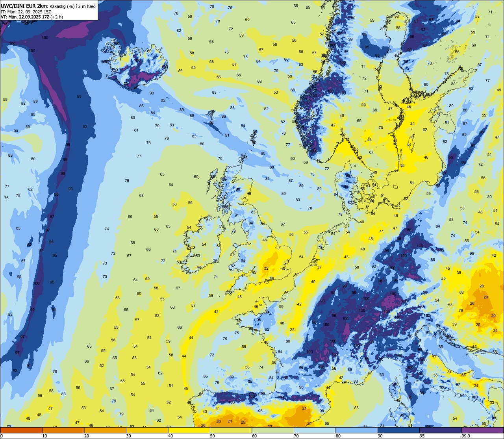Click the legend tick label "99.9"
504x439 pixels.
point(466,436)
